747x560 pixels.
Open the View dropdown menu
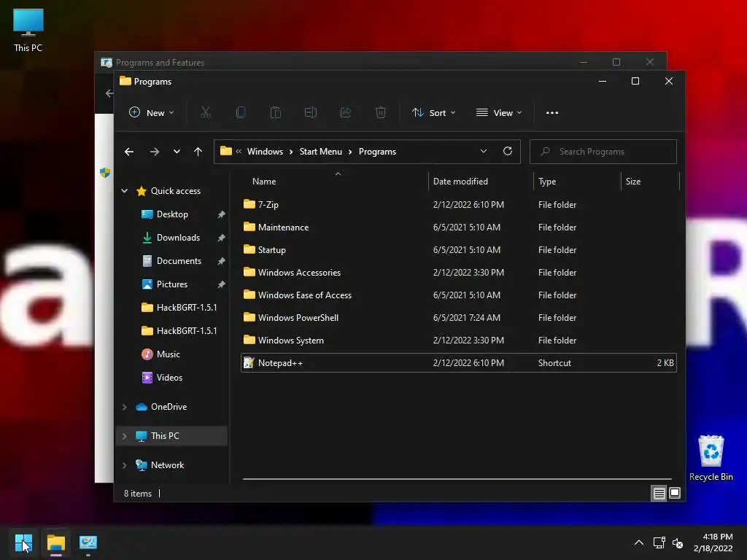499,113
